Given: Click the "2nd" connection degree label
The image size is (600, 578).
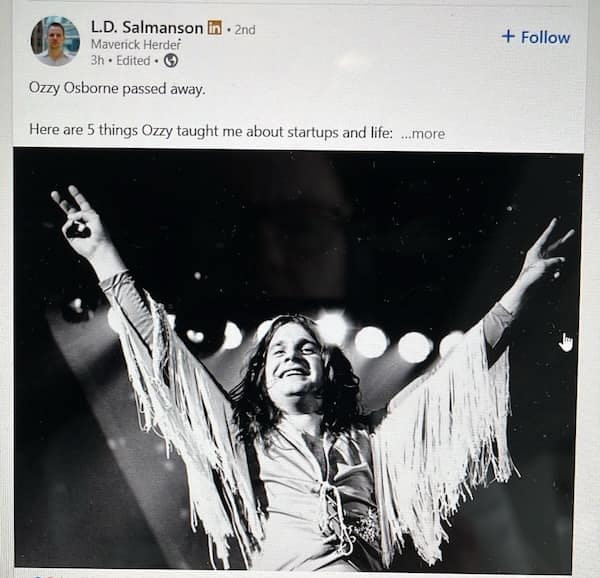Looking at the screenshot, I should click(245, 29).
